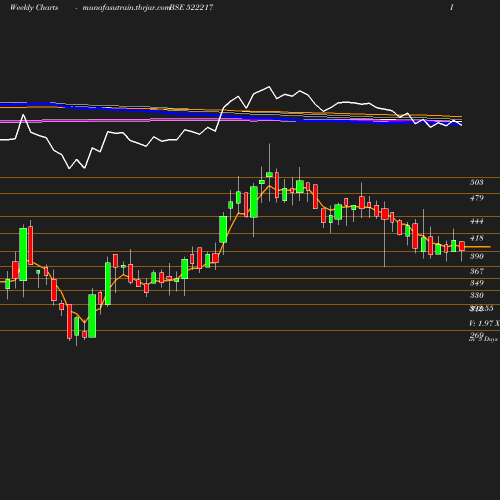Click the 367 price level label
The height and width of the screenshot is (500, 500).
(x=477, y=271)
